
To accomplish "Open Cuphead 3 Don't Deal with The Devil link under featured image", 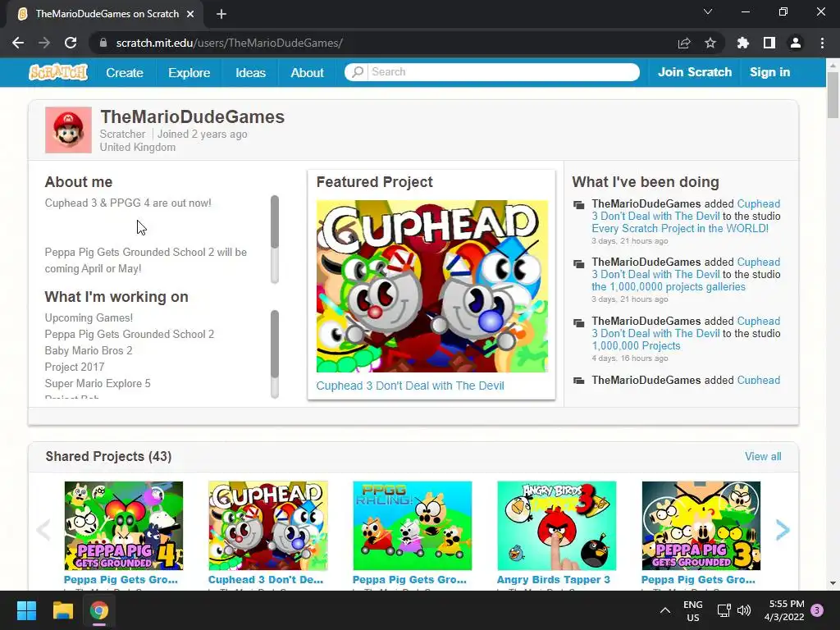I will pos(410,386).
